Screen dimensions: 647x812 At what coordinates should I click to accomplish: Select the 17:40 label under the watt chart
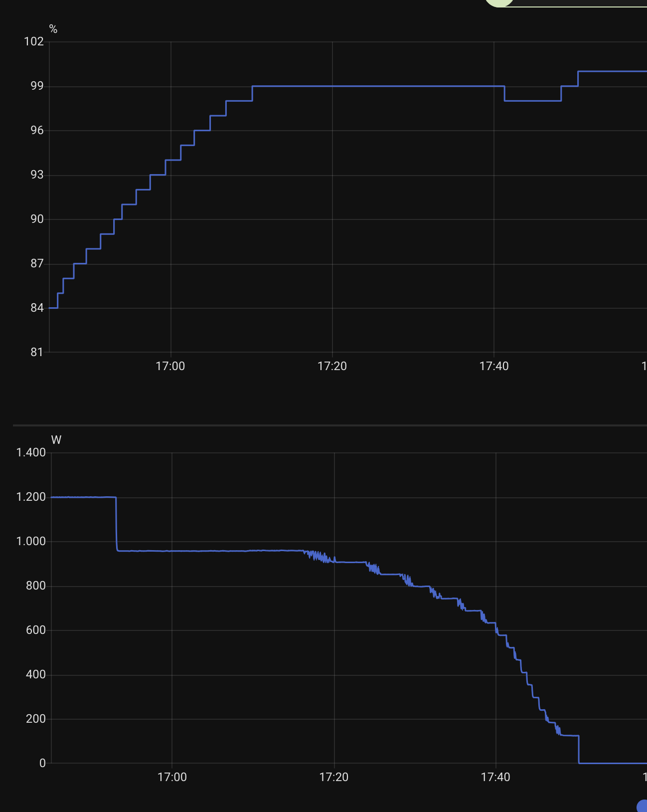click(x=495, y=777)
